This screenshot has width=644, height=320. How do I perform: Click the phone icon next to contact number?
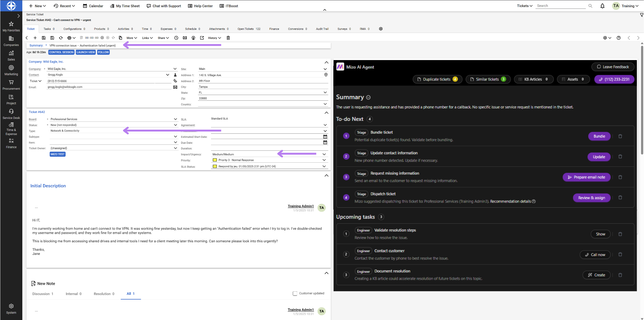click(x=175, y=81)
